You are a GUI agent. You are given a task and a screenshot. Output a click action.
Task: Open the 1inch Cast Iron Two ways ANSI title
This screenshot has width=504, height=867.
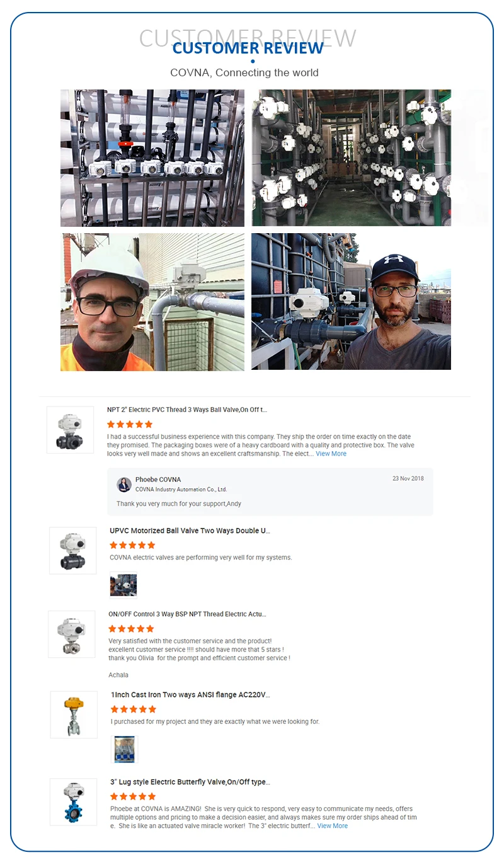click(x=190, y=695)
